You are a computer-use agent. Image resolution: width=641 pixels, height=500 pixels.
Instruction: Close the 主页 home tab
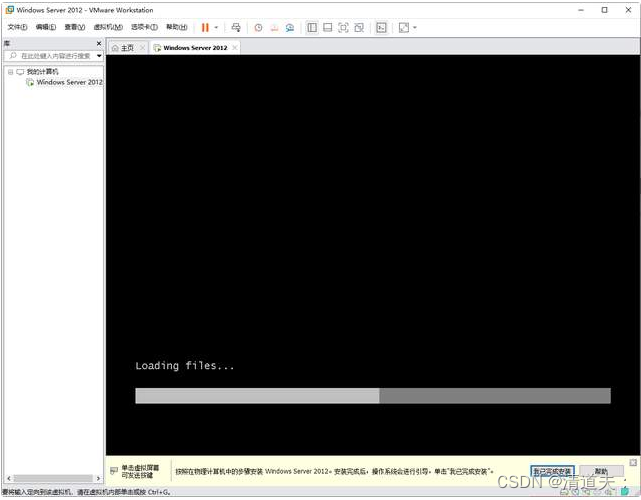coord(142,48)
